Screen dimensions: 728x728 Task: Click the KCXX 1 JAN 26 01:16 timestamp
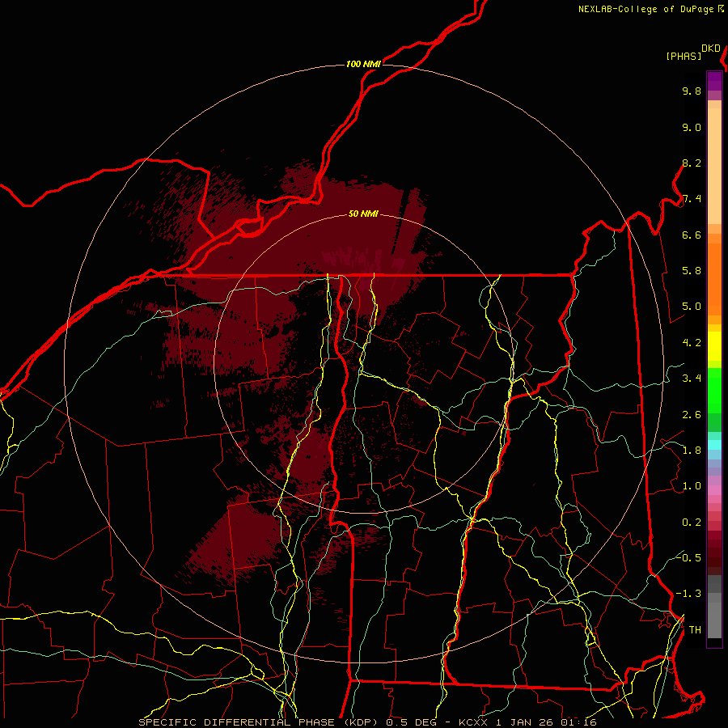point(528,722)
